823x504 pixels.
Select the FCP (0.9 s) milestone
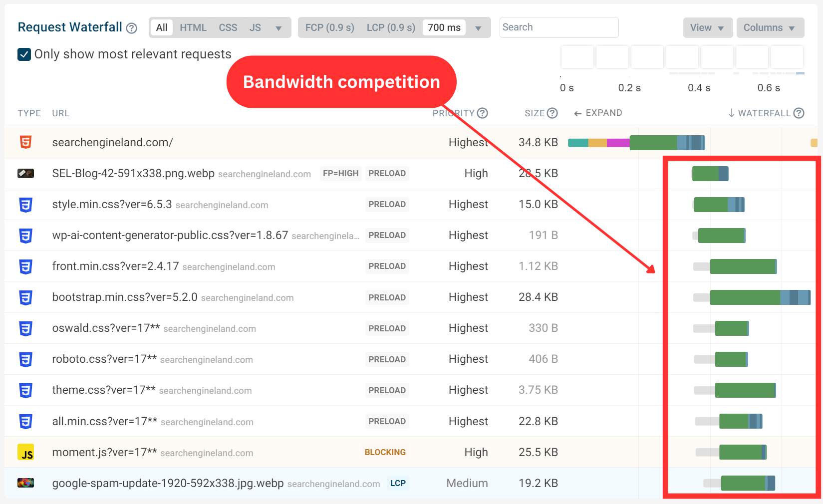pos(330,27)
